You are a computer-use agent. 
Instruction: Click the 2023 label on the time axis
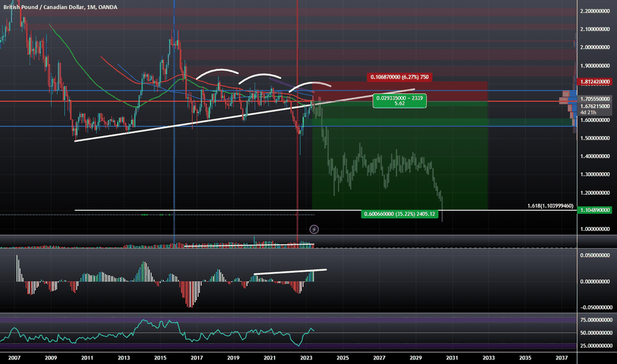tap(306, 357)
